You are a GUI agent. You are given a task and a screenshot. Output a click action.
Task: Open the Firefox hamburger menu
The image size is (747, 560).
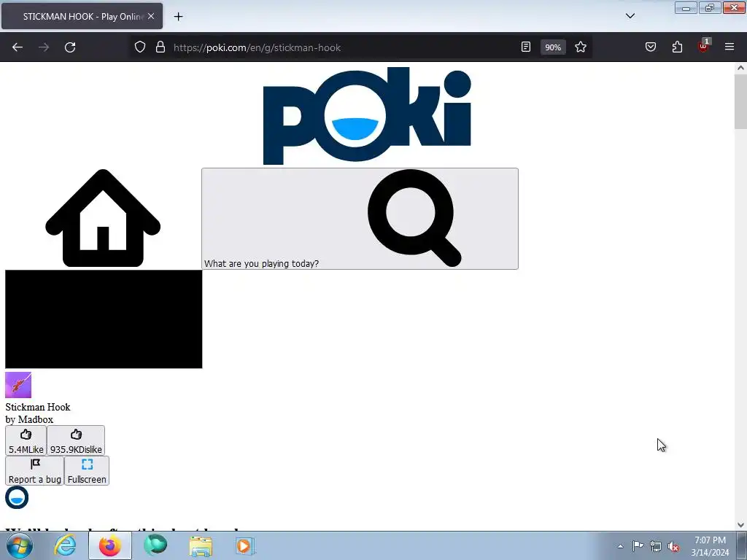[x=729, y=47]
